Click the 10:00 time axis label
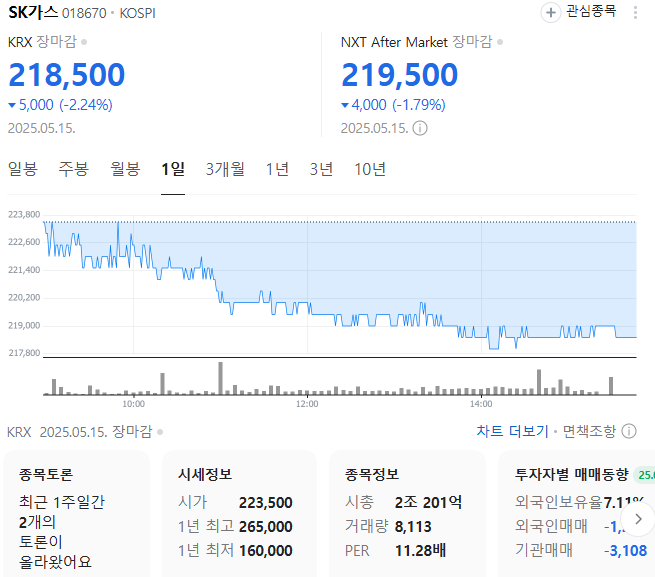The image size is (655, 577). pos(133,404)
